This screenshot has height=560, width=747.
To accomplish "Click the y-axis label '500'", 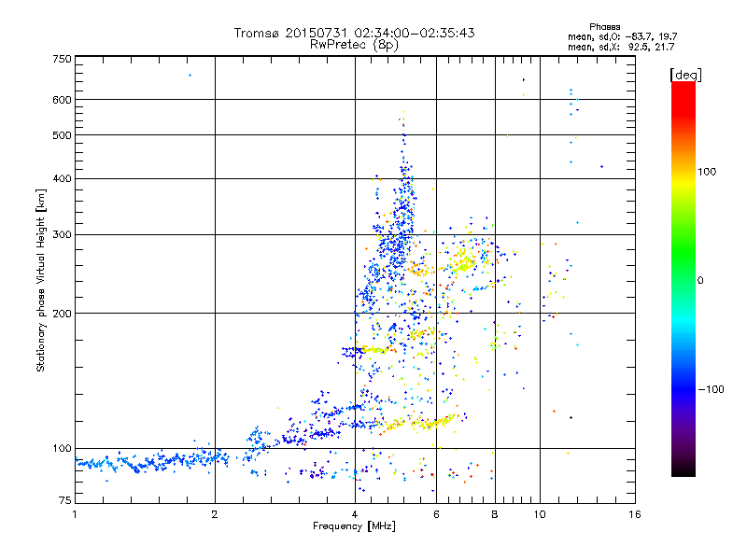I will tap(63, 135).
